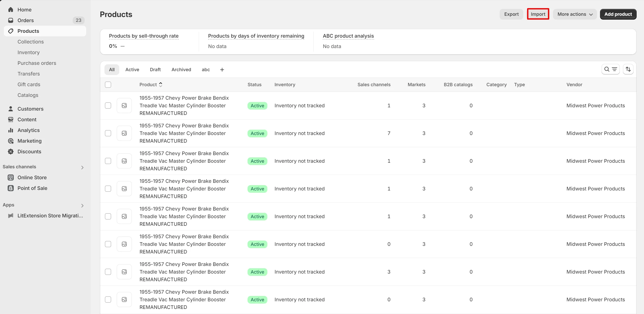Click the Discounts badge icon
The image size is (644, 314).
coord(11,152)
